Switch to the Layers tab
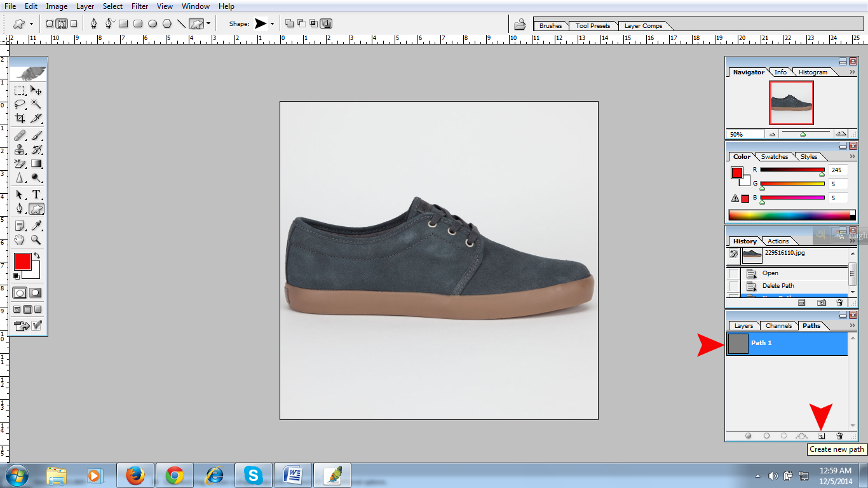Screen dimensions: 868x488 pyautogui.click(x=743, y=325)
